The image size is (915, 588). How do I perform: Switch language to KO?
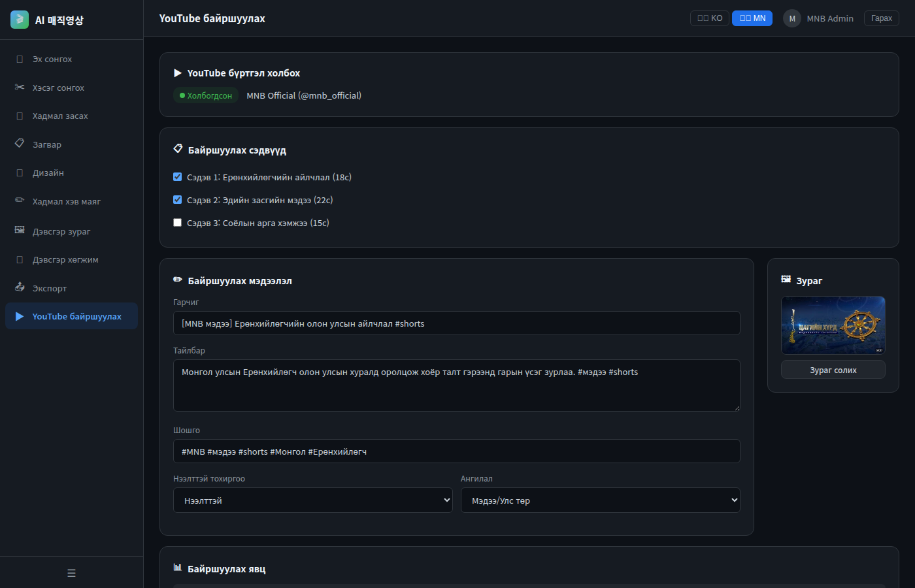coord(710,18)
